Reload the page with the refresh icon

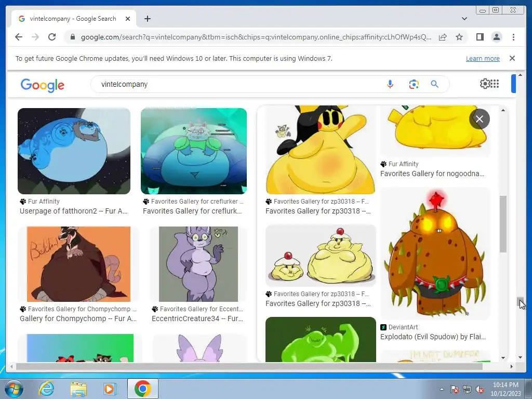[52, 37]
